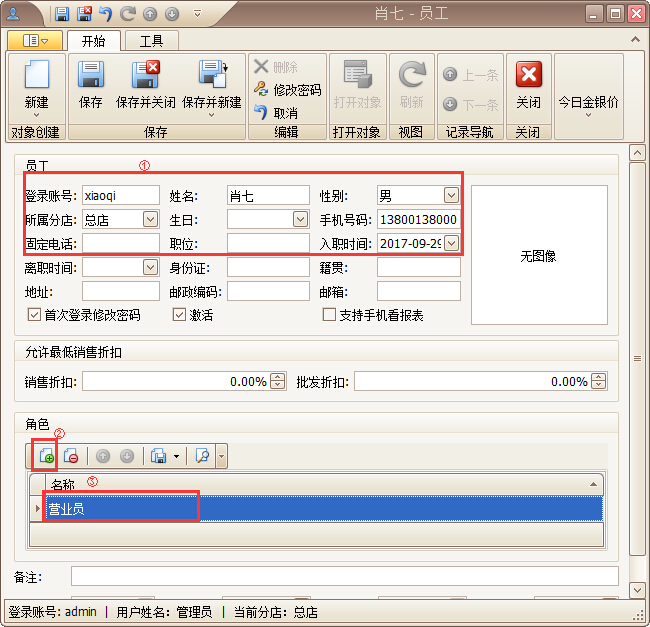Click the red Close (关闭) ribbon icon
The image size is (650, 627).
pos(528,77)
